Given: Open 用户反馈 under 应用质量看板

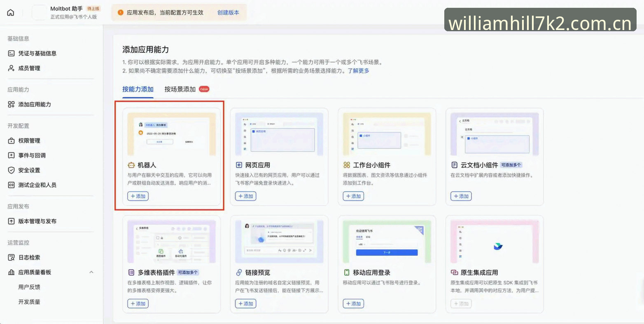Looking at the screenshot, I should pyautogui.click(x=29, y=287).
